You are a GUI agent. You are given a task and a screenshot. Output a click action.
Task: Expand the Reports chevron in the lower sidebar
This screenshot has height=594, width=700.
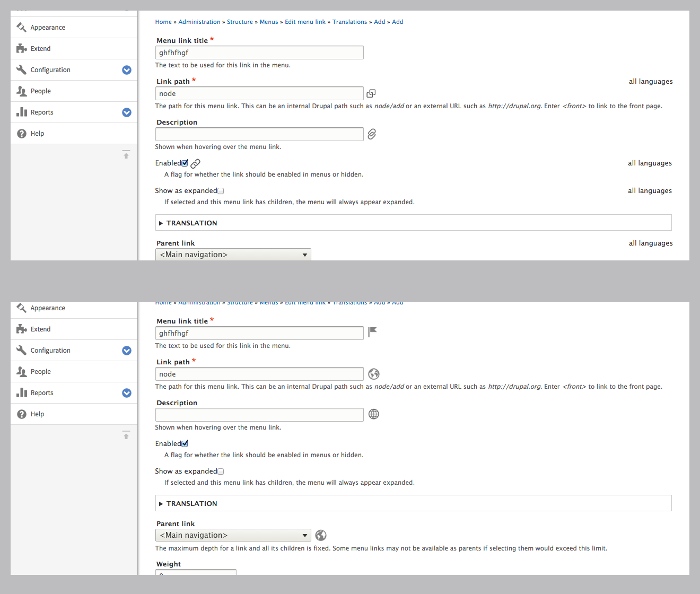tap(127, 393)
